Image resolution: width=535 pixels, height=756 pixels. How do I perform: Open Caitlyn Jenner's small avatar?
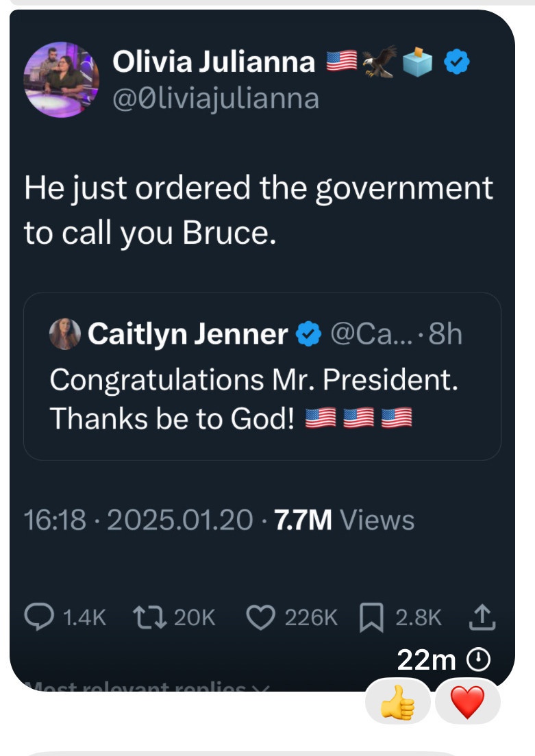(x=64, y=334)
